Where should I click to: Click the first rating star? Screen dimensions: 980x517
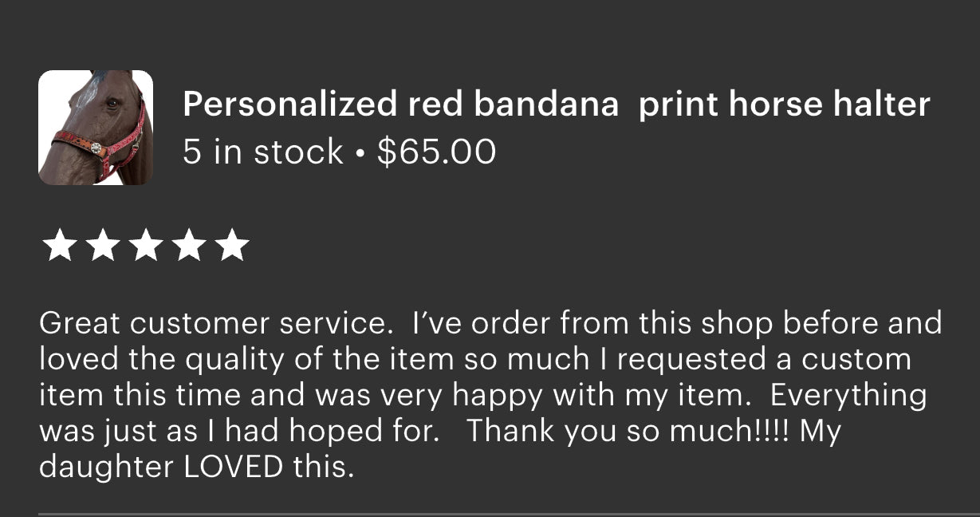pyautogui.click(x=59, y=245)
